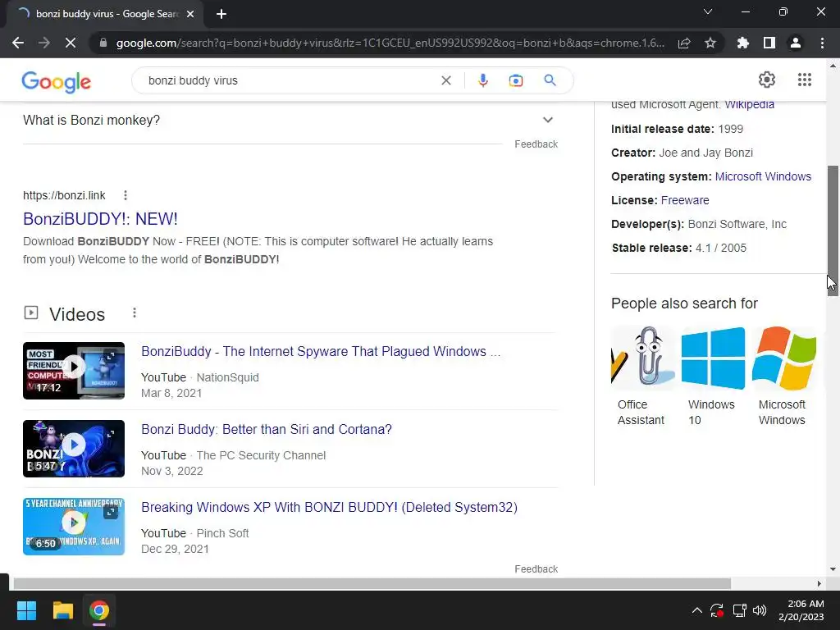The width and height of the screenshot is (840, 630).
Task: Click the horizontal scrollbar thumb
Action: click(x=372, y=583)
